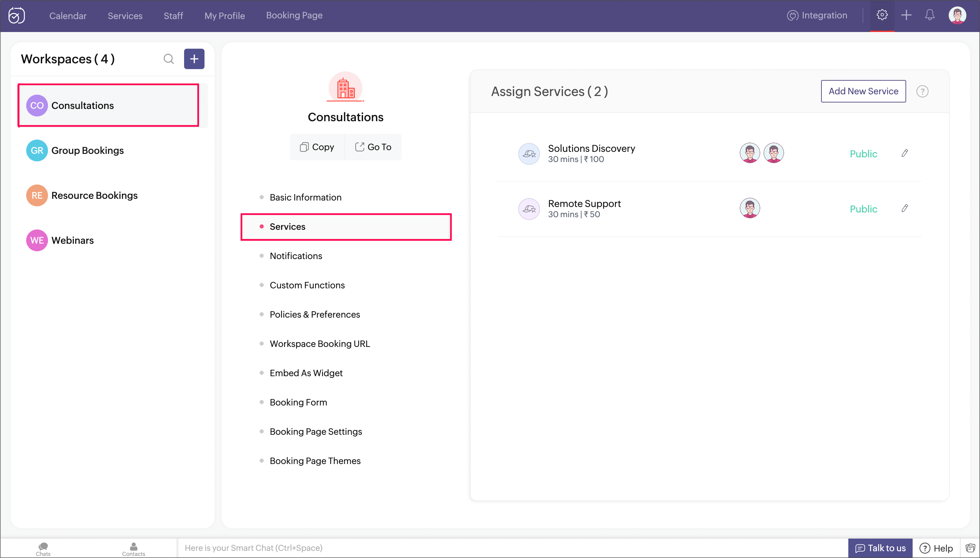Click the Integration plug icon
This screenshot has height=558, width=980.
793,16
